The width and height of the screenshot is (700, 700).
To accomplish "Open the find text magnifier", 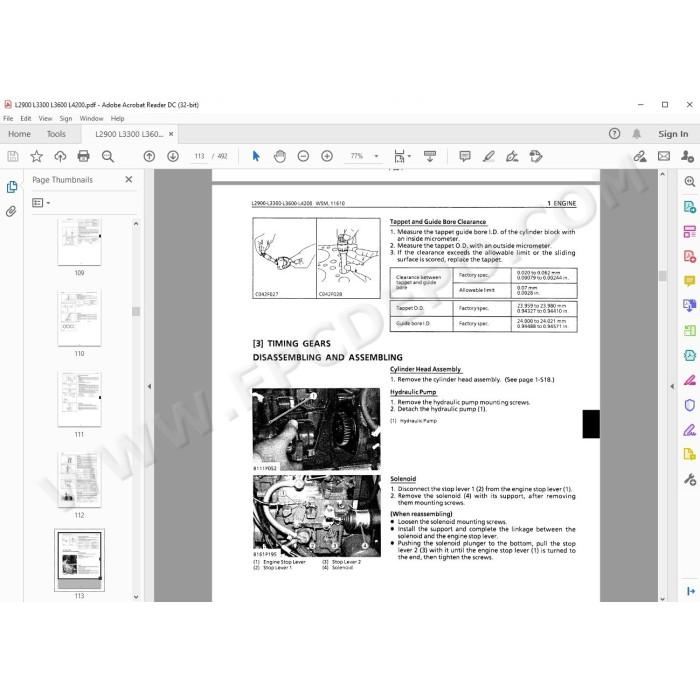I will pos(108,156).
